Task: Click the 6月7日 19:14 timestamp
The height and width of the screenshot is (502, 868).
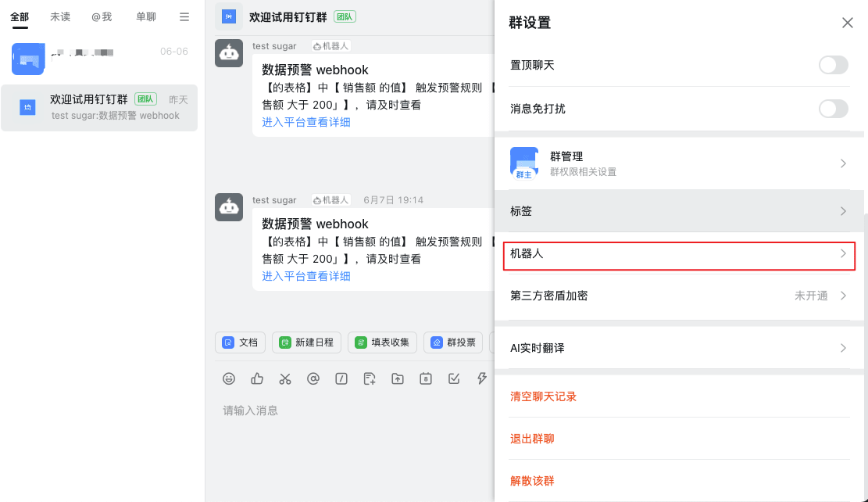Action: [x=393, y=200]
